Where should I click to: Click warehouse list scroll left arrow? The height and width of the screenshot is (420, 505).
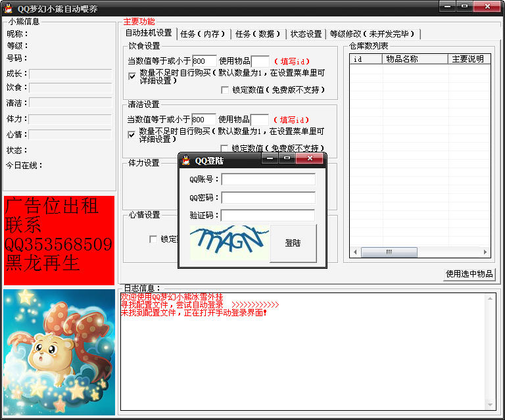pyautogui.click(x=355, y=252)
